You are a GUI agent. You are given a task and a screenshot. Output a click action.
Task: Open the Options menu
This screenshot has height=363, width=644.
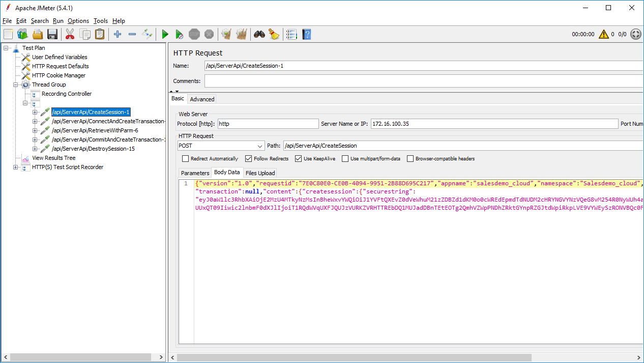78,21
